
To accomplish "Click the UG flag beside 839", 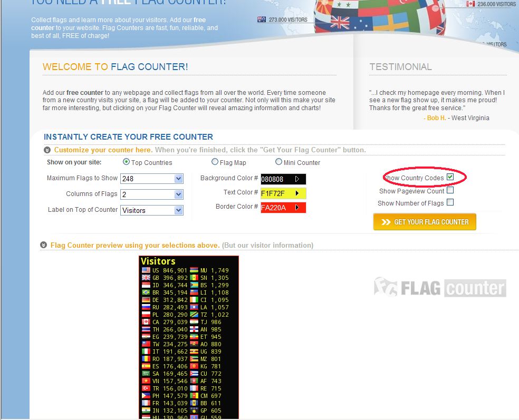I will pos(194,351).
